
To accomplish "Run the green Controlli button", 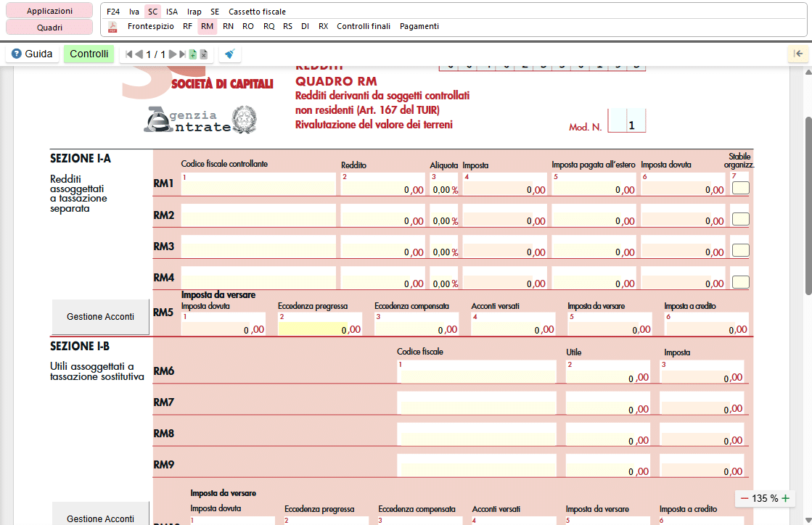I will click(x=89, y=54).
